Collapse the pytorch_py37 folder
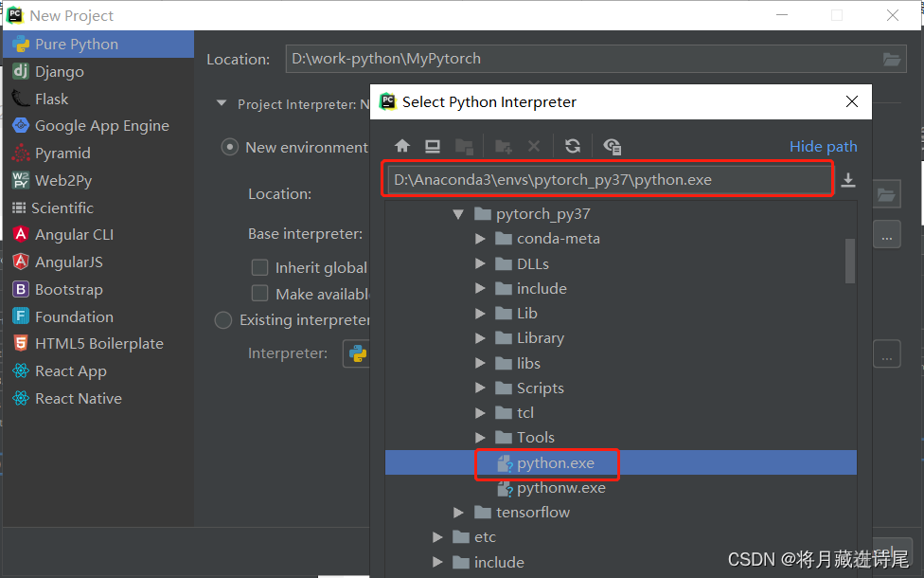Viewport: 924px width, 578px height. 458,214
